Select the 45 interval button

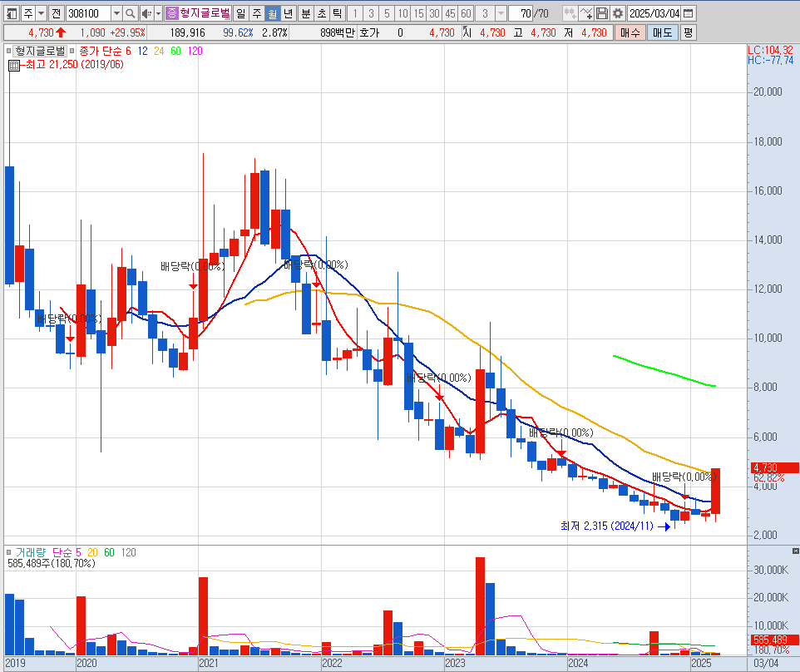[x=450, y=13]
